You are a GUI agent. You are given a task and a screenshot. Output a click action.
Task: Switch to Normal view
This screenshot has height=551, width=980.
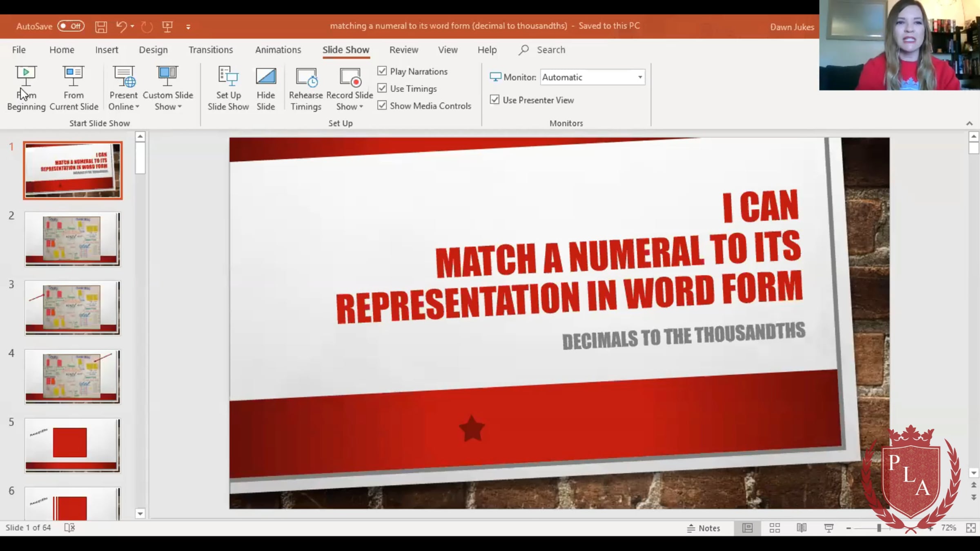tap(747, 528)
